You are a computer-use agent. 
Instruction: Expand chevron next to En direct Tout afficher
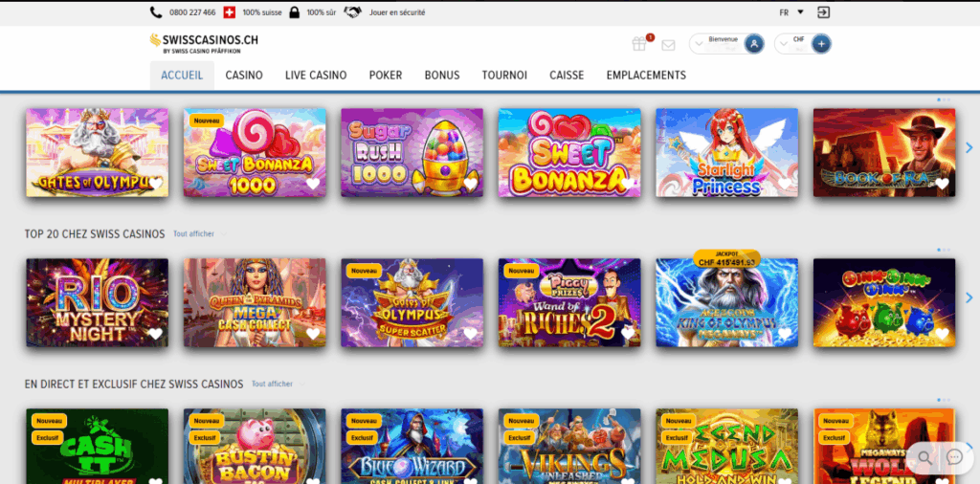[301, 385]
